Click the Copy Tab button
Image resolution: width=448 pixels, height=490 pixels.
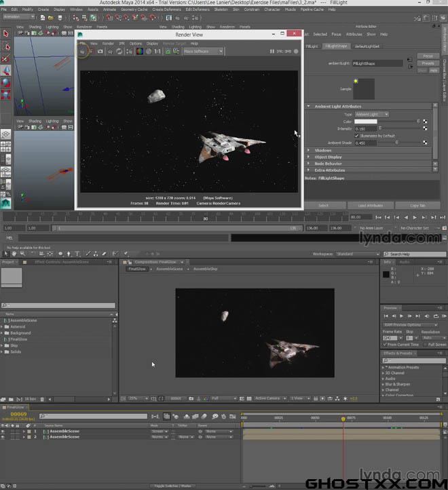417,206
